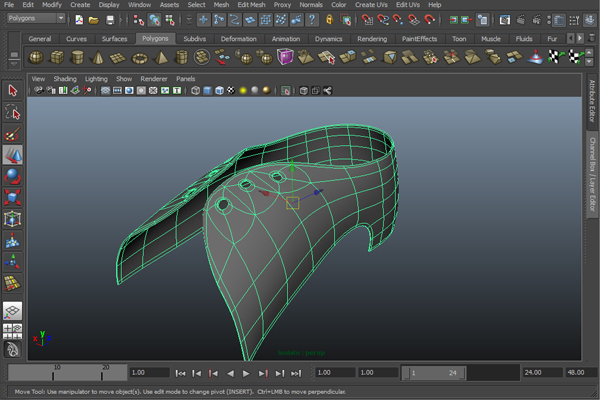Create a polygon torus from the shelf
The width and height of the screenshot is (600, 400).
pyautogui.click(x=139, y=58)
